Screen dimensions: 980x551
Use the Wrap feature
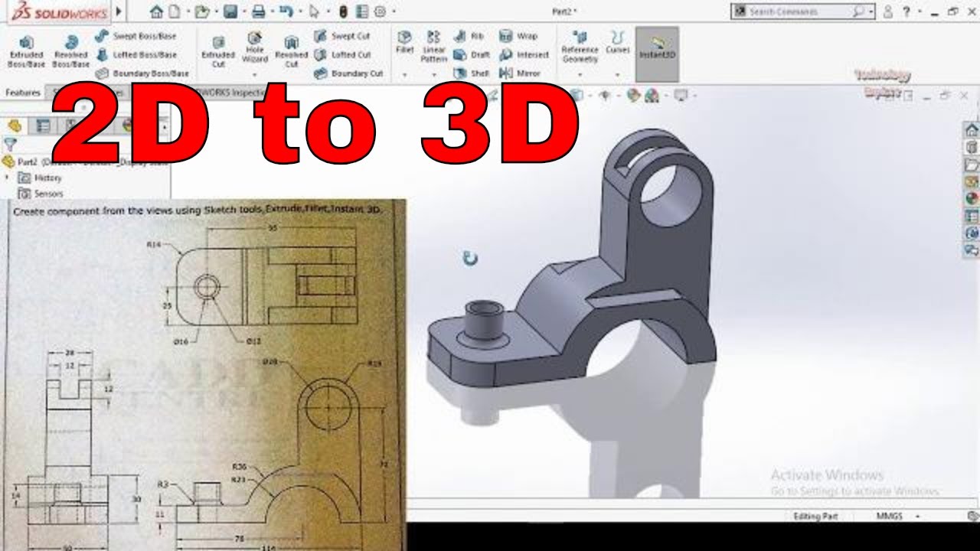coord(518,36)
